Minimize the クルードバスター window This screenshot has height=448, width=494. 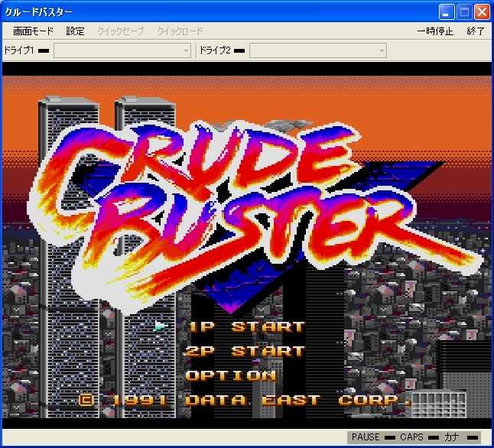click(447, 12)
